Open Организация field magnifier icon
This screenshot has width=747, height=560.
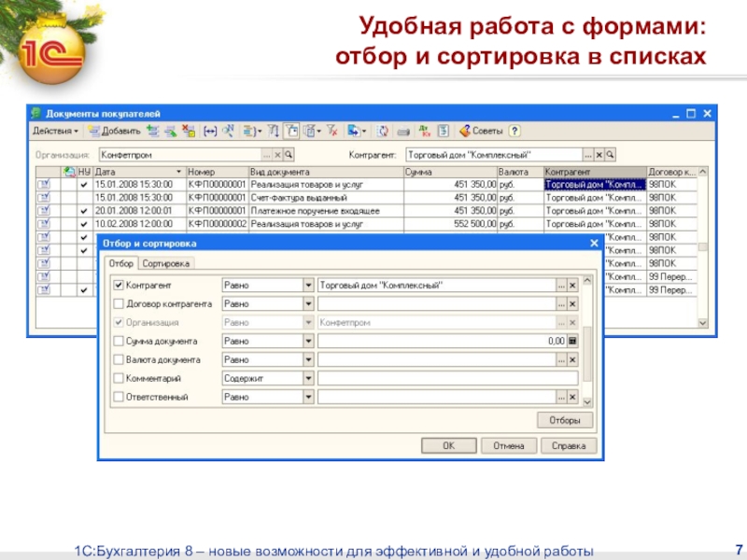[289, 155]
